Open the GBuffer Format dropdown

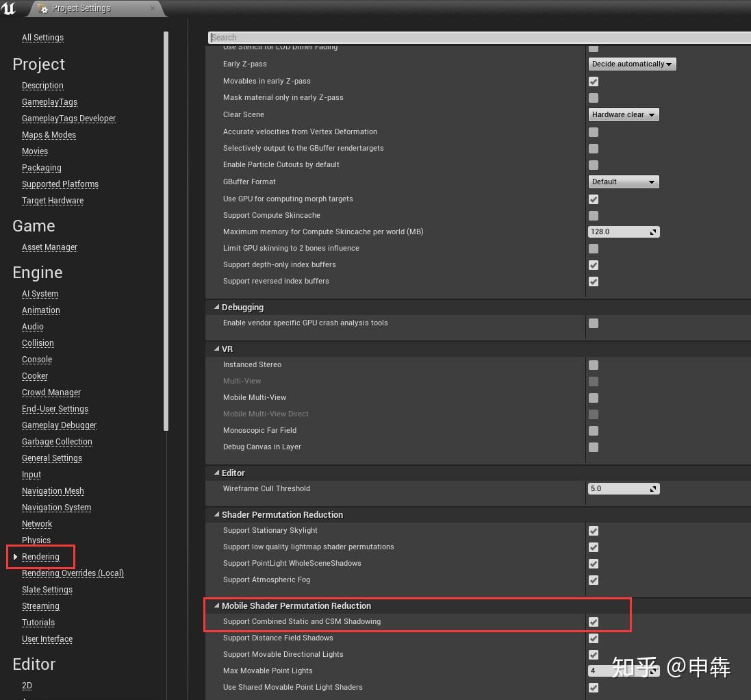click(x=623, y=182)
